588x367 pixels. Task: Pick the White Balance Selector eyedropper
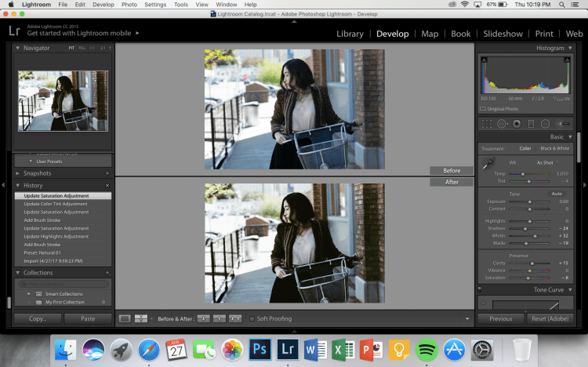[488, 164]
